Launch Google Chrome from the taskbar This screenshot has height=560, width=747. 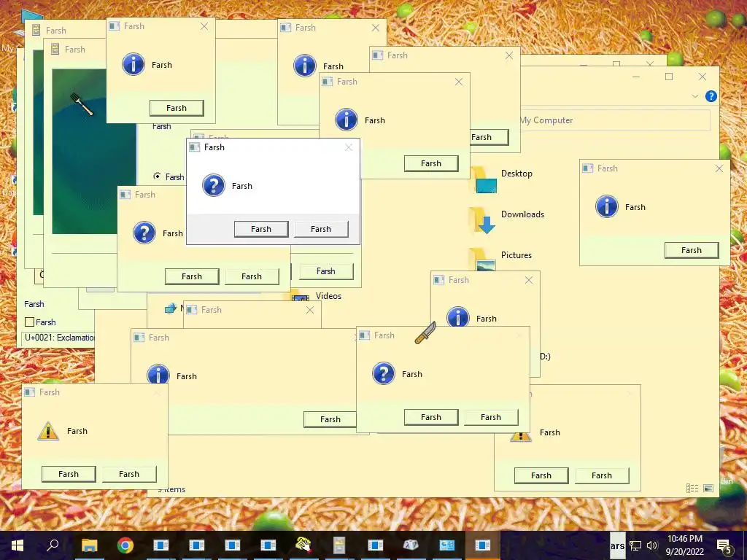(125, 545)
